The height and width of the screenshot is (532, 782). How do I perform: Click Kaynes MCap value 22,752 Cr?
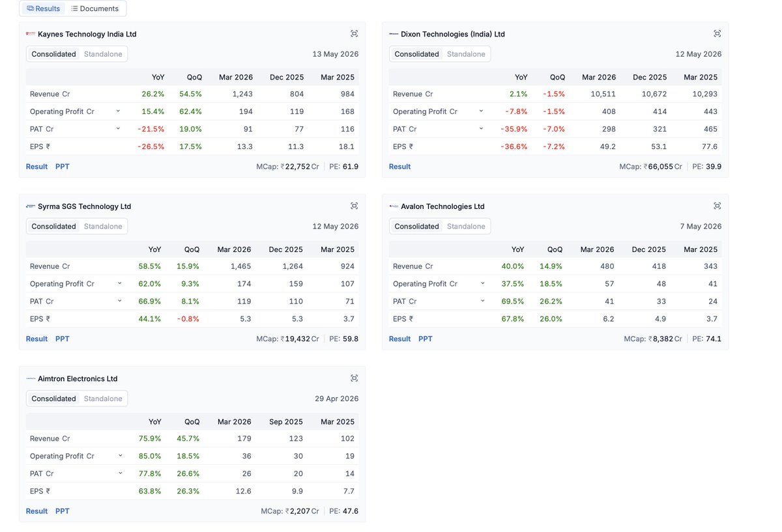(300, 167)
